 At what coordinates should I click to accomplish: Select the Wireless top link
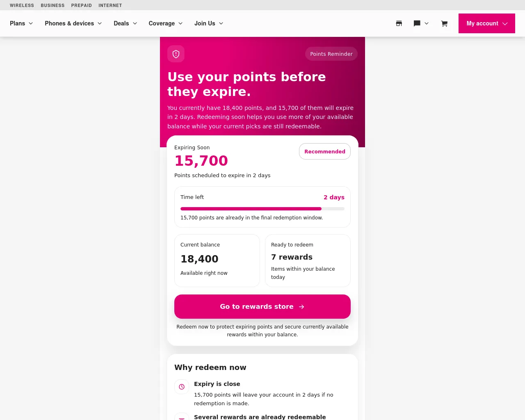click(22, 5)
